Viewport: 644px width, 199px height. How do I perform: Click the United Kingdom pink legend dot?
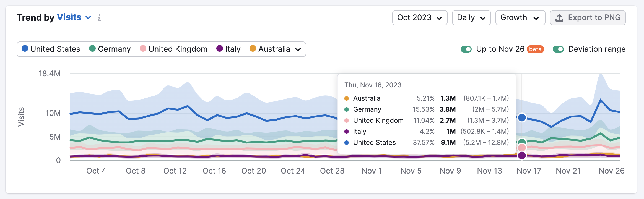tap(143, 49)
